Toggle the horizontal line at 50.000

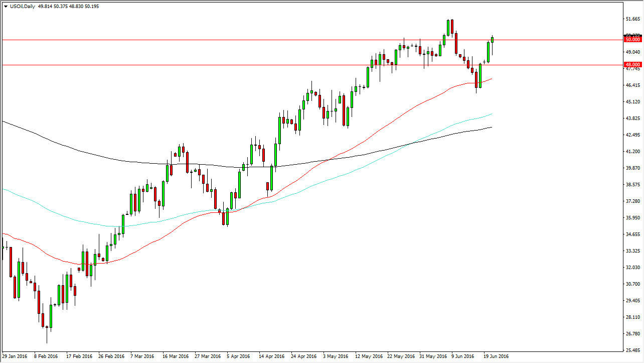point(301,39)
